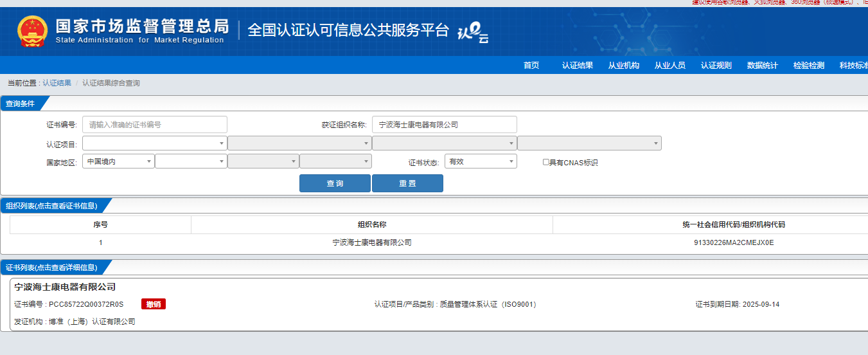Viewport: 868px width, 355px height.
Task: Open the fourth 国家地区 dropdown
Action: (336, 161)
